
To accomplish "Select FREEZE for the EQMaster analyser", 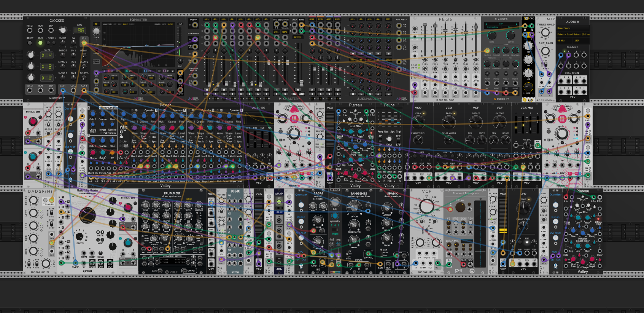I will (132, 24).
